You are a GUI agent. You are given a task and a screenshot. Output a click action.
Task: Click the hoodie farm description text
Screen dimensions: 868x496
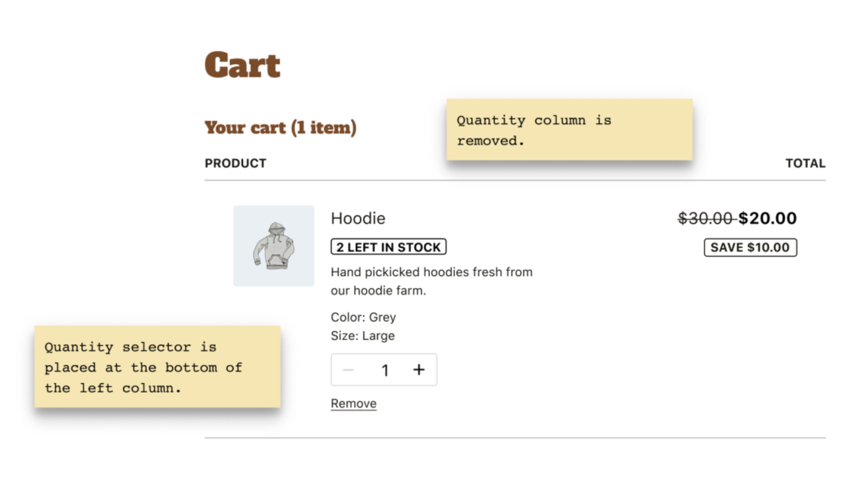pyautogui.click(x=431, y=281)
